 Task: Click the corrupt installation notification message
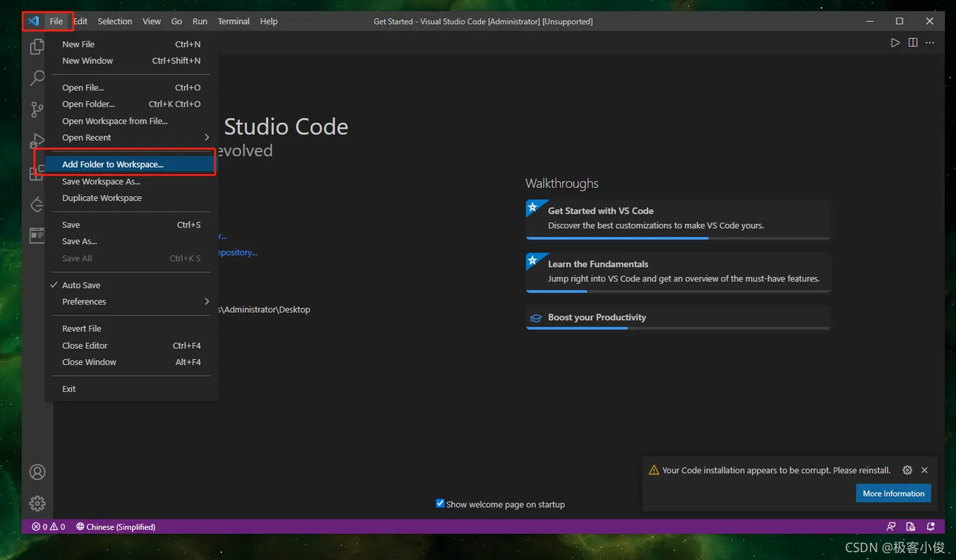pyautogui.click(x=776, y=471)
